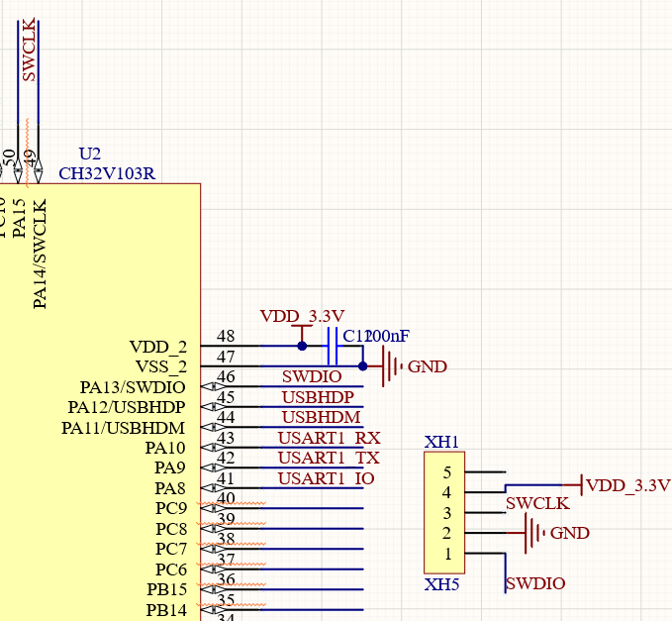Click the XH1 connector body
Image resolution: width=672 pixels, height=621 pixels.
444,513
